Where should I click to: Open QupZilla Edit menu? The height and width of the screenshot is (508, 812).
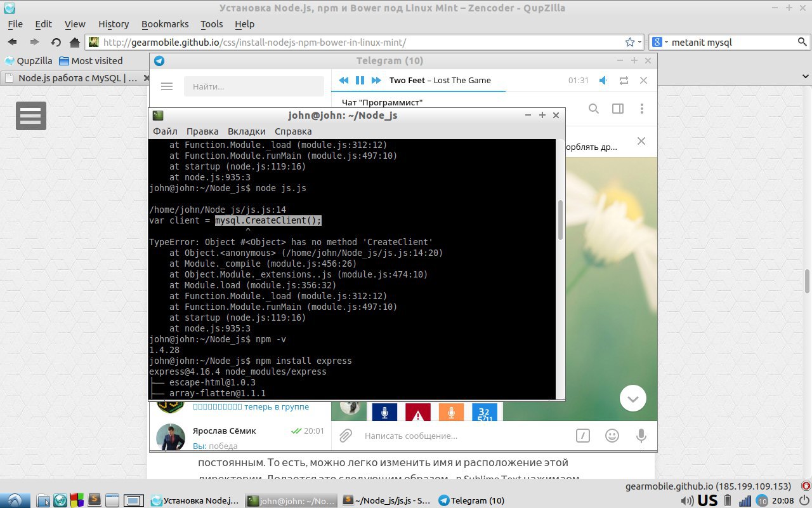[44, 24]
